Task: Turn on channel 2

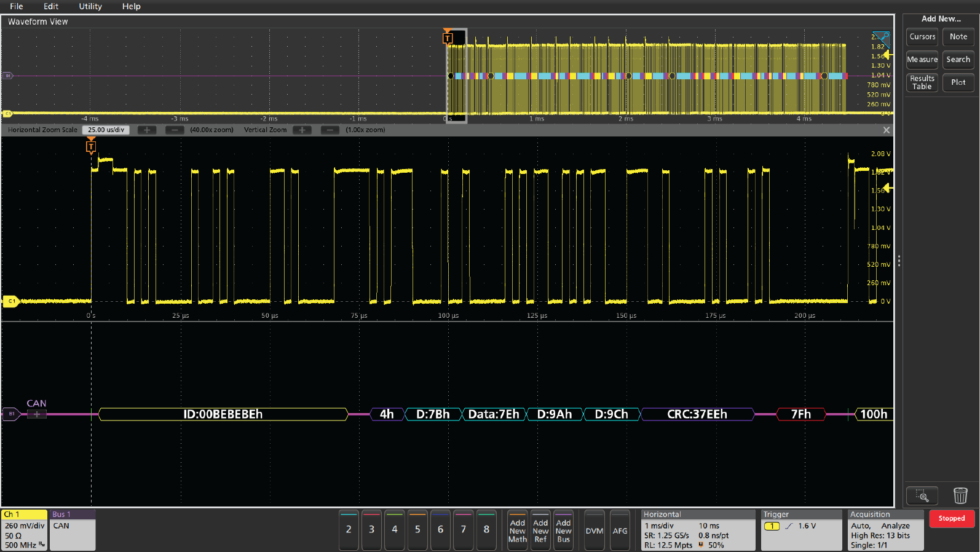Action: [349, 530]
